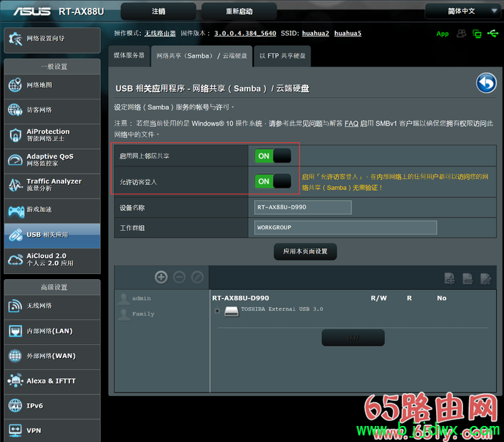Viewport: 504px width, 442px height.
Task: Click the save permissions button
Action: (353, 338)
